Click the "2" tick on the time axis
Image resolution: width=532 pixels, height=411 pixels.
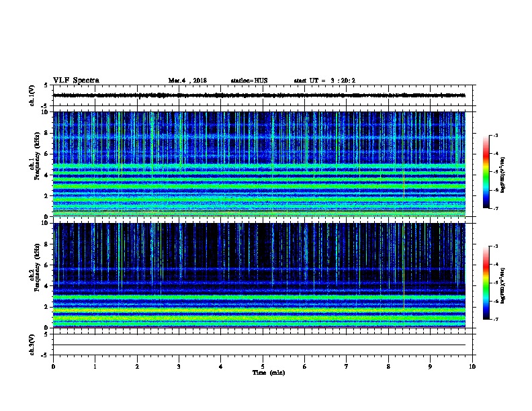pos(137,367)
